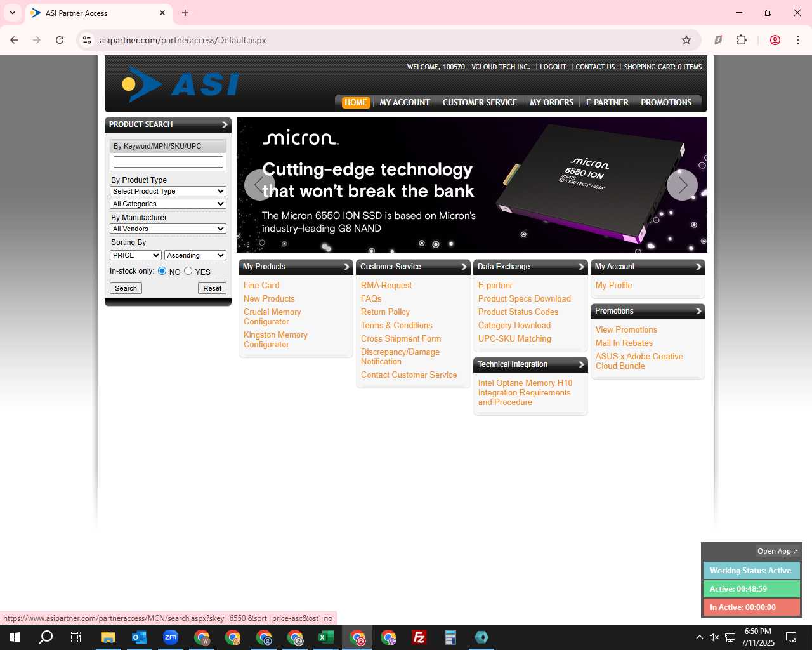Open Calculator from the taskbar
The height and width of the screenshot is (650, 812).
click(450, 637)
